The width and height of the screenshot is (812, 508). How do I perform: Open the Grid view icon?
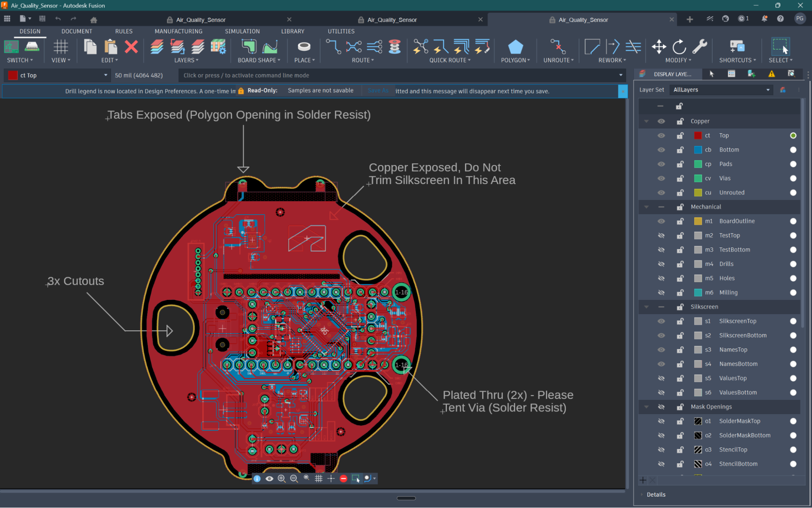pyautogui.click(x=61, y=47)
